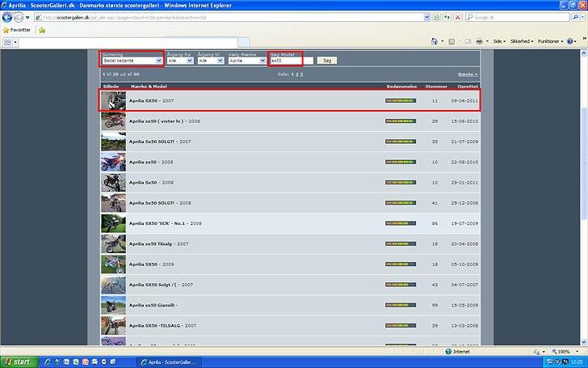Click the Internet security zone status
This screenshot has width=588, height=368.
pos(457,352)
